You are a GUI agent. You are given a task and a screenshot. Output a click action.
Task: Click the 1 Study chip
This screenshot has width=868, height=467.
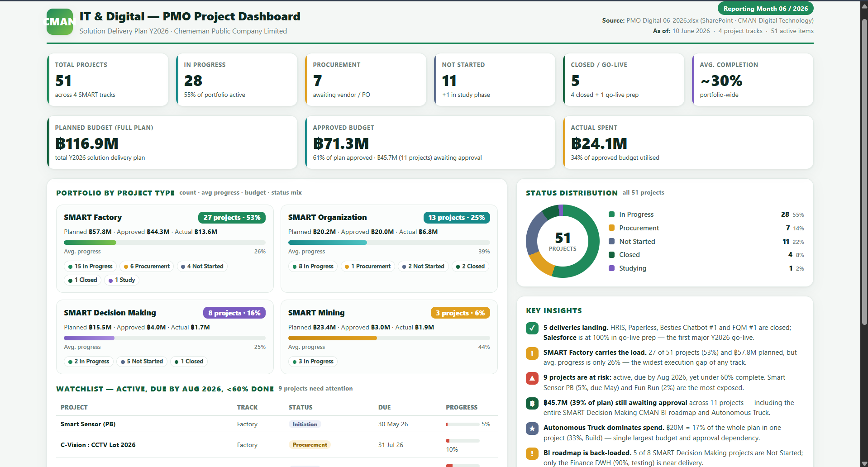(x=122, y=280)
